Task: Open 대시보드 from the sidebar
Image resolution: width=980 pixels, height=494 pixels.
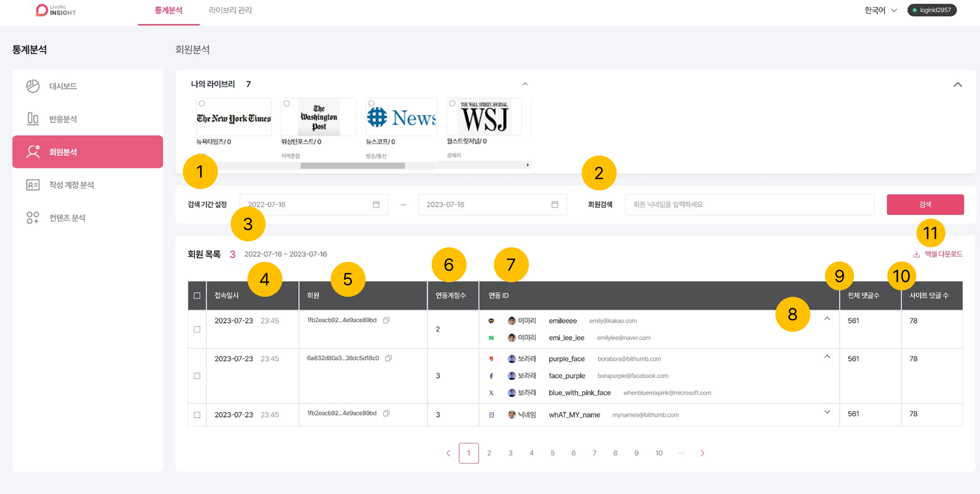Action: coord(63,86)
